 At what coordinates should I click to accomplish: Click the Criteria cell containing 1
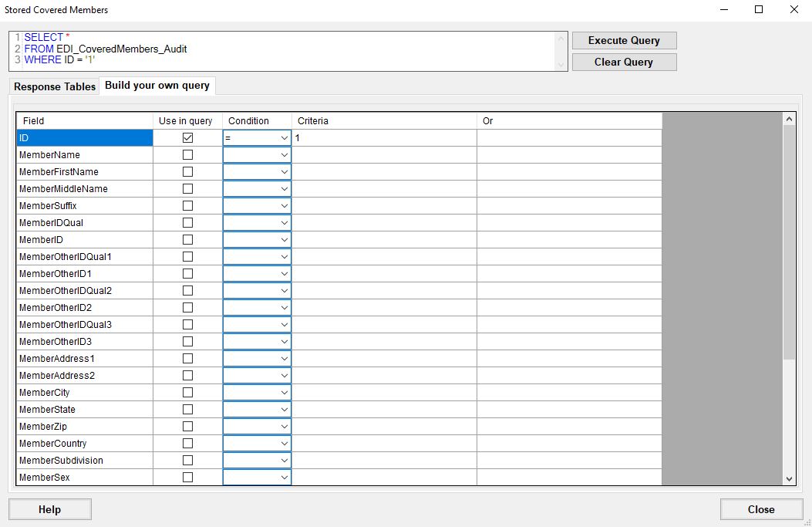[384, 138]
